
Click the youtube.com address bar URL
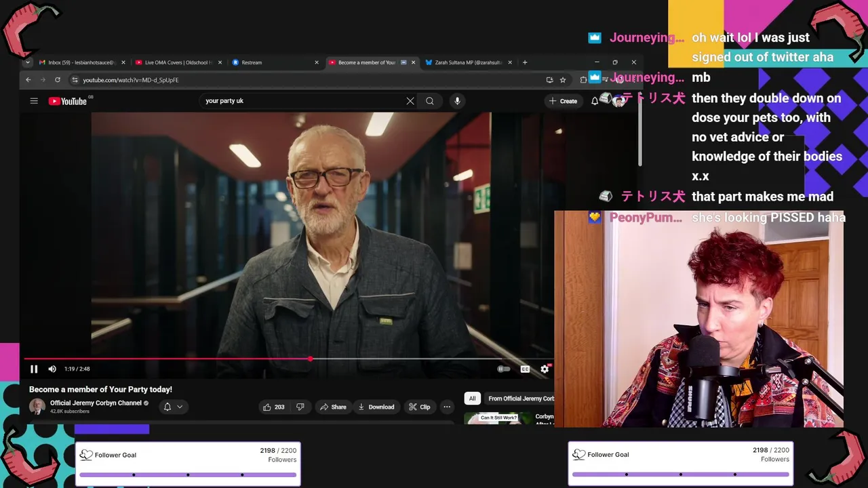131,80
